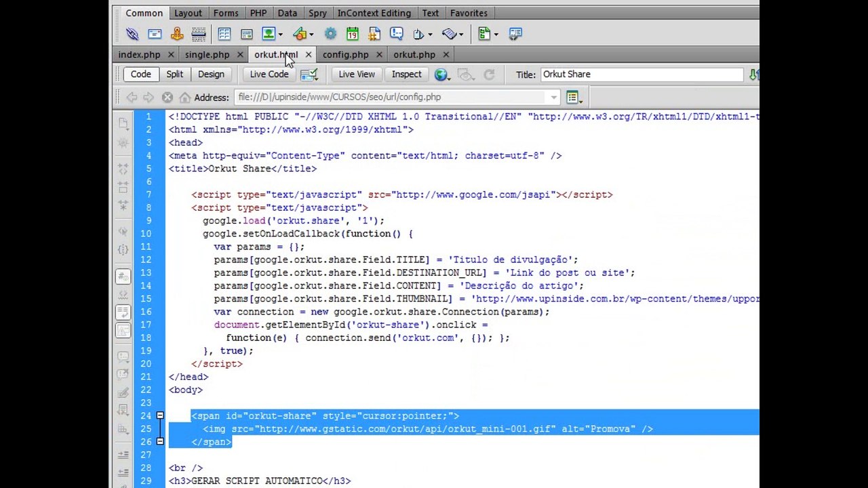Click the browser Back arrow in address bar
The width and height of the screenshot is (868, 488).
132,98
